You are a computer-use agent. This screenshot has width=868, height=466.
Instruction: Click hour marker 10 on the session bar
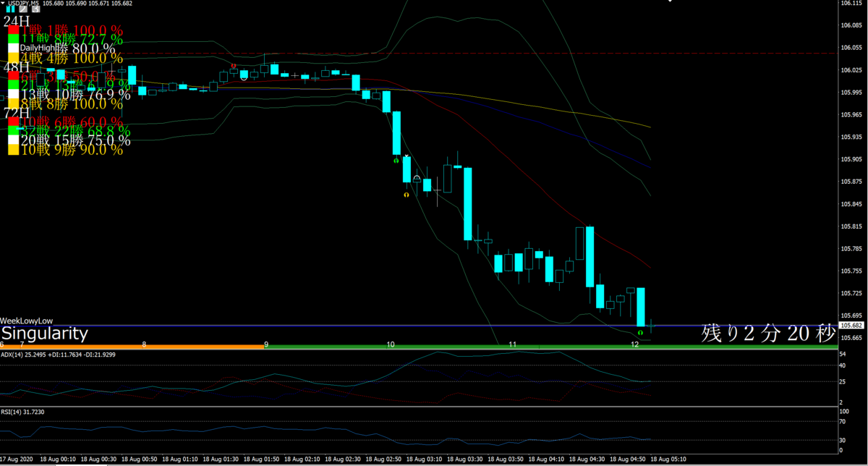[391, 345]
